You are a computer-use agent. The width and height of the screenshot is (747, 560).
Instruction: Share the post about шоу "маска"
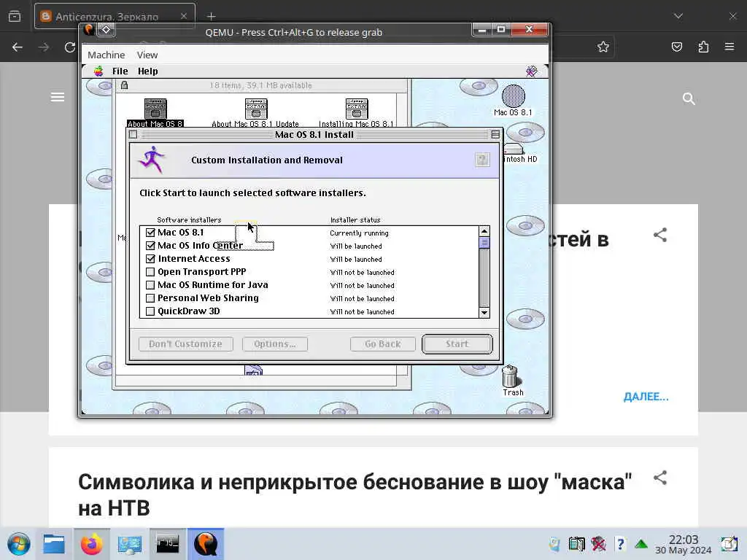tap(659, 478)
